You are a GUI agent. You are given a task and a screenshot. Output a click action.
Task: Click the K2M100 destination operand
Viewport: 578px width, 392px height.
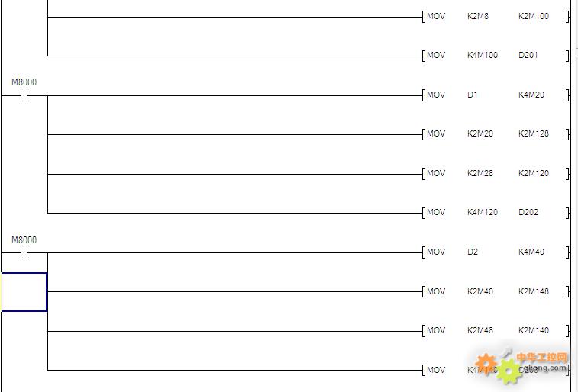(534, 16)
